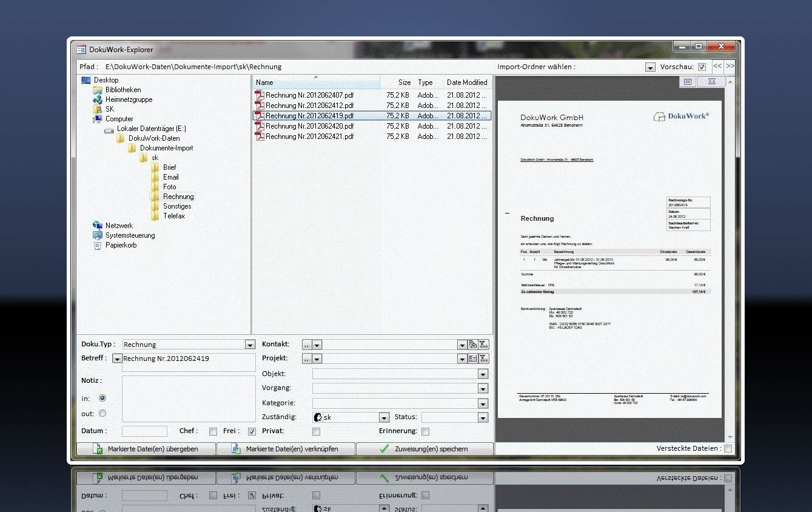Go to next file with >> button
This screenshot has width=812, height=512.
pos(730,66)
